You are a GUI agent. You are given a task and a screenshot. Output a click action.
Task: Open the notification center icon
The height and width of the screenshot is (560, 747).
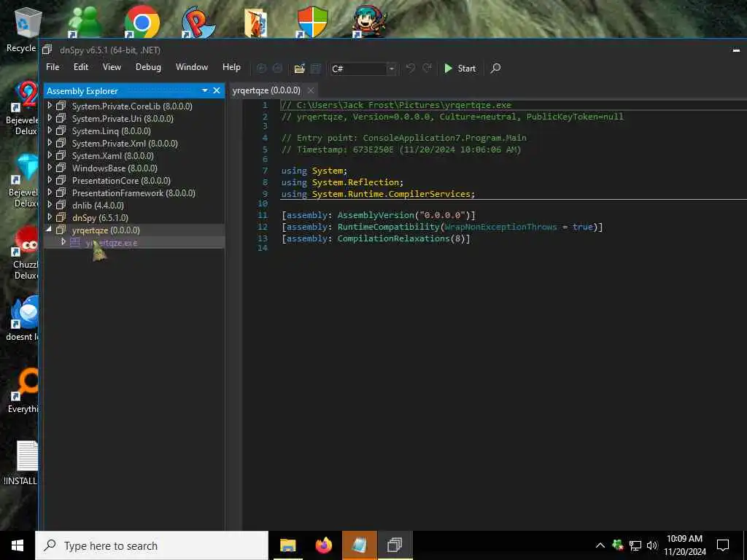coord(723,545)
